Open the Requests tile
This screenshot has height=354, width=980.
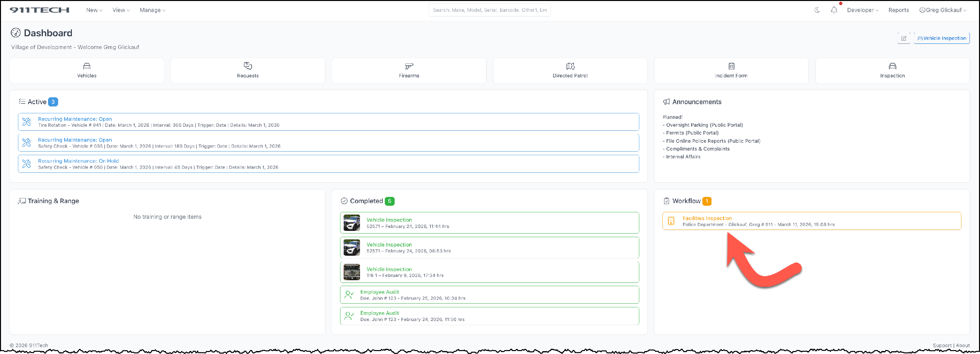tap(248, 71)
